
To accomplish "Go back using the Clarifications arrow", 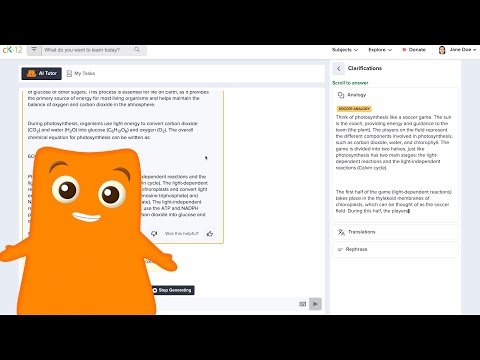I will pos(339,68).
